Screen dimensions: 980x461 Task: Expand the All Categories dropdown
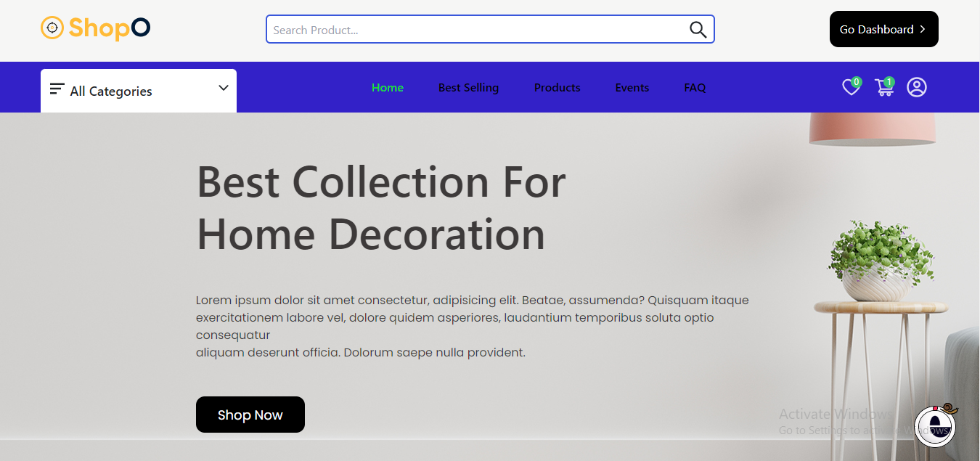tap(138, 91)
